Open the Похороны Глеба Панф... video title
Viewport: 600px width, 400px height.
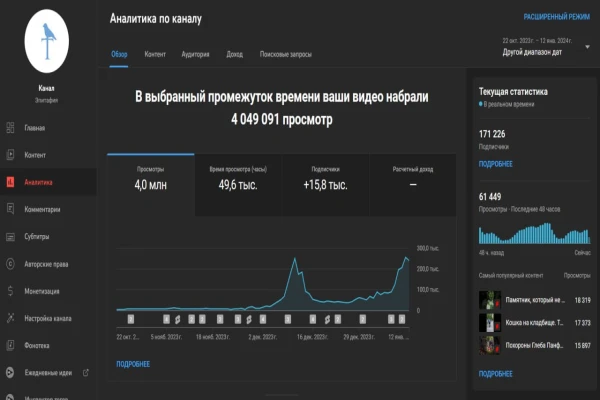(x=534, y=345)
